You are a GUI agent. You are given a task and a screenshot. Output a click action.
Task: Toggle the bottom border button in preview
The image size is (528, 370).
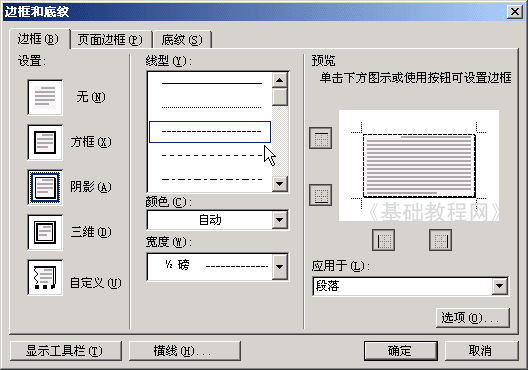(x=321, y=195)
